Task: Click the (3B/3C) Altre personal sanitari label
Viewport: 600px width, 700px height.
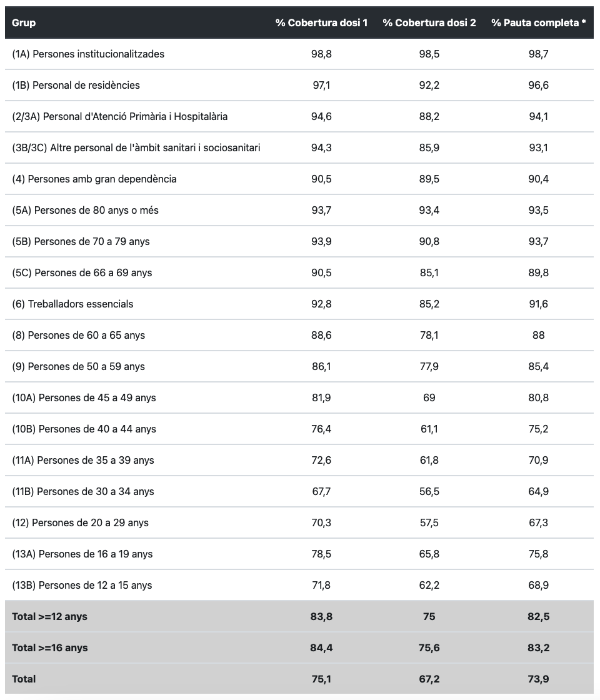Action: [x=136, y=147]
